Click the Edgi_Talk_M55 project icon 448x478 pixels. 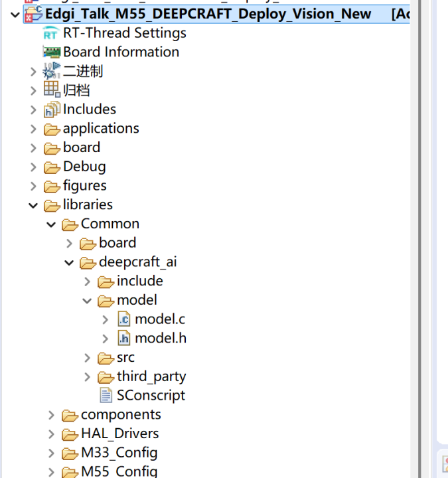34,14
